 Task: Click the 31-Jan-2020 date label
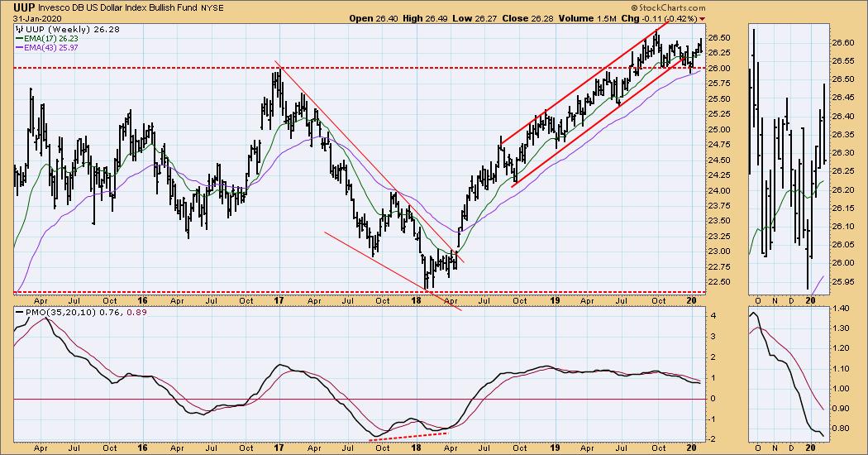tap(36, 18)
